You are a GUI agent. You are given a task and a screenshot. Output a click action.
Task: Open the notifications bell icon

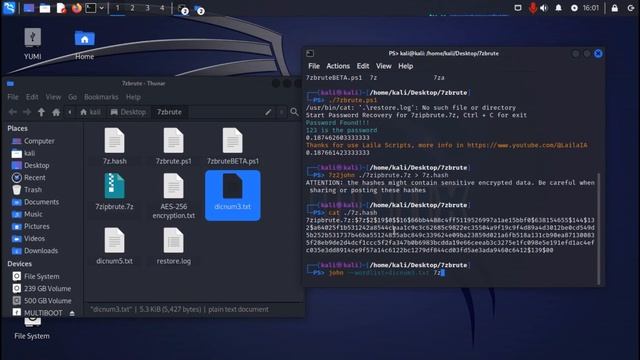click(558, 8)
